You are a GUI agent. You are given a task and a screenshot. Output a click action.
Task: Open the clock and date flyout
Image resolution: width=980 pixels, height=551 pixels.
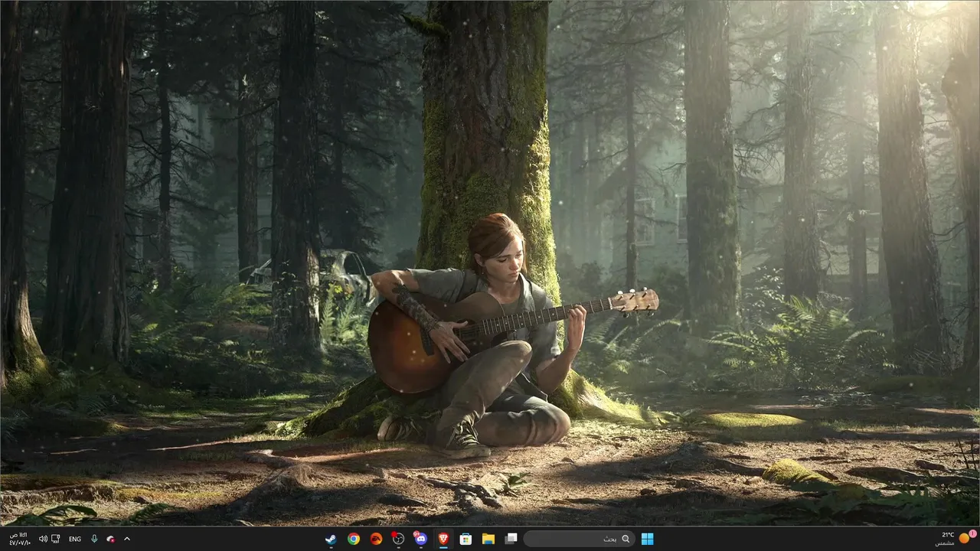click(x=19, y=539)
